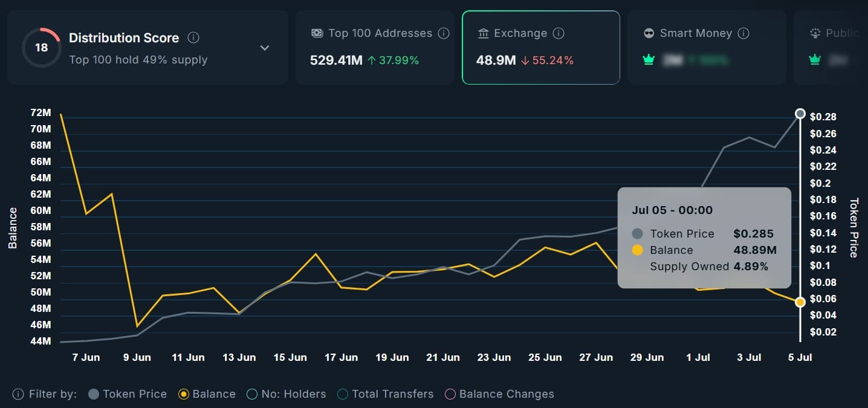Click the banknote icon on Top 100 Addresses card

click(x=317, y=33)
